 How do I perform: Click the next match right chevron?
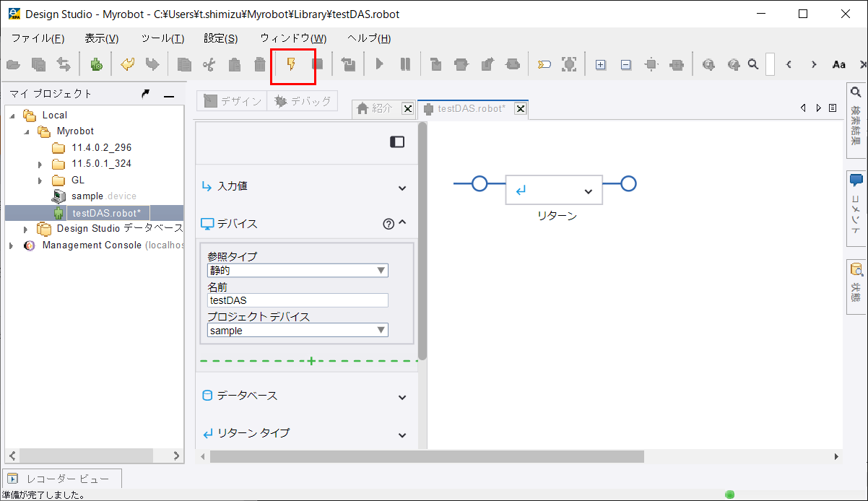pyautogui.click(x=814, y=64)
